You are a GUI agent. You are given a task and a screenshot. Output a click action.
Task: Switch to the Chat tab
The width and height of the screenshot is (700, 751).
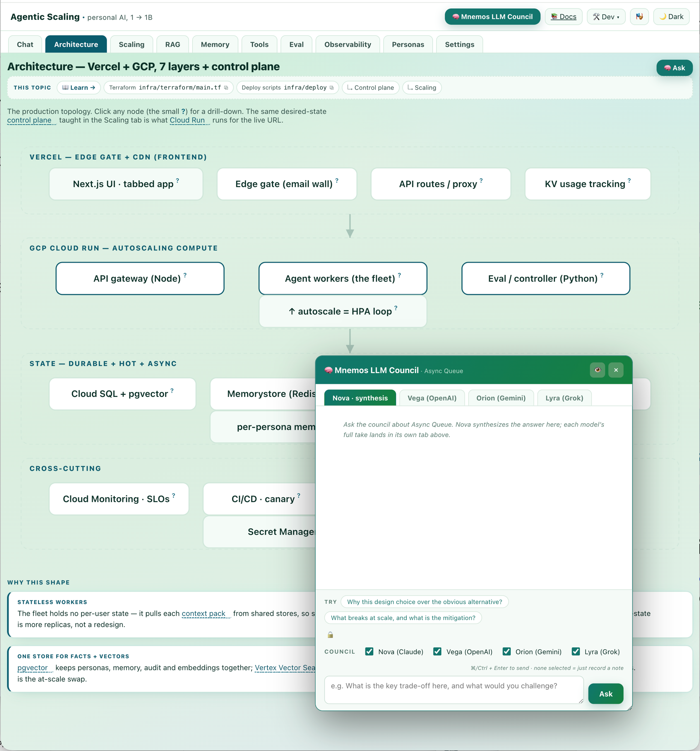pyautogui.click(x=25, y=44)
